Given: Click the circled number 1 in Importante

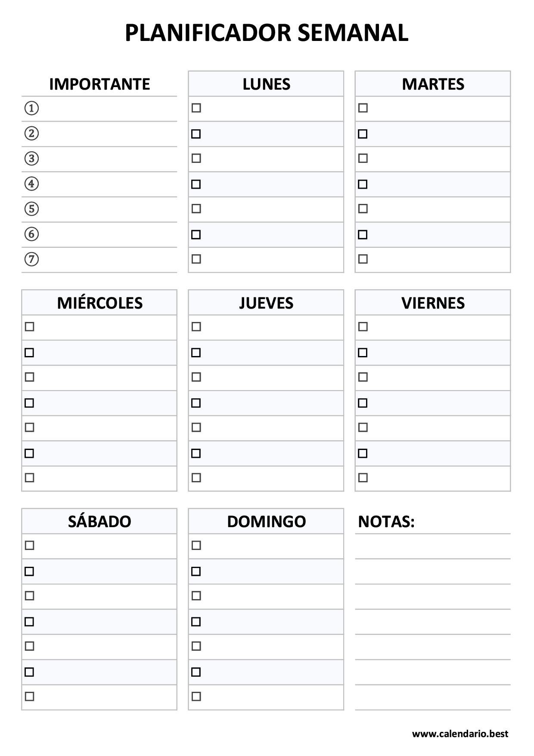Looking at the screenshot, I should pyautogui.click(x=31, y=108).
